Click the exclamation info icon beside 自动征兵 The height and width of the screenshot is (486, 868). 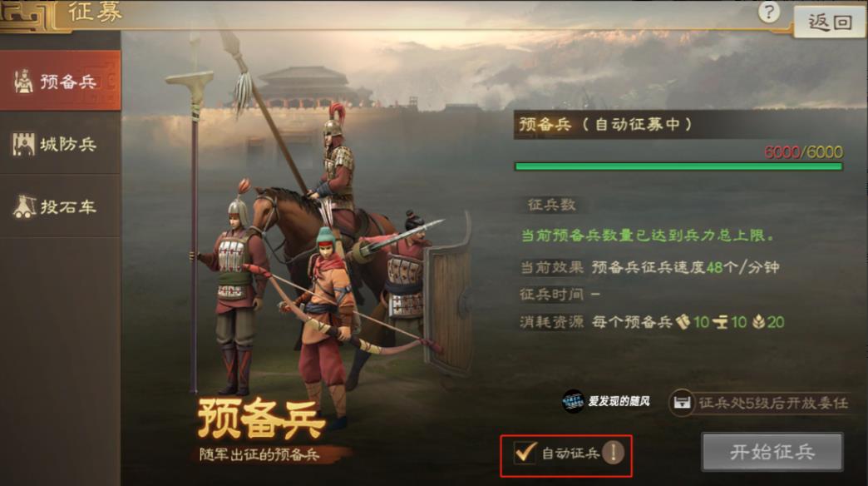[613, 453]
